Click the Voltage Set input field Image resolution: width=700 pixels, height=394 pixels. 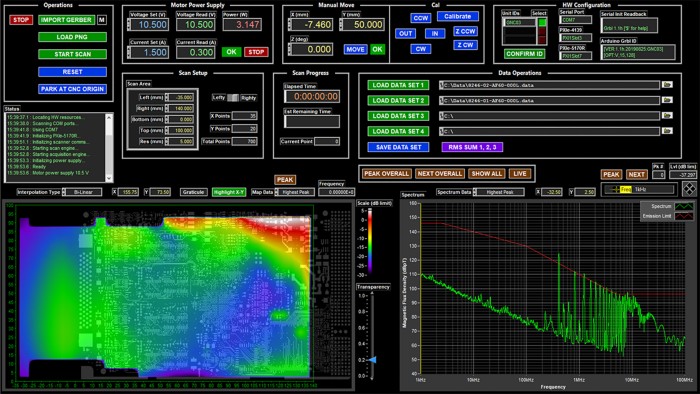click(149, 25)
